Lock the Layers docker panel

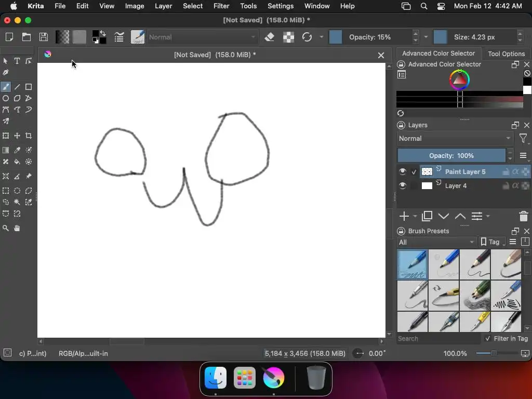401,125
